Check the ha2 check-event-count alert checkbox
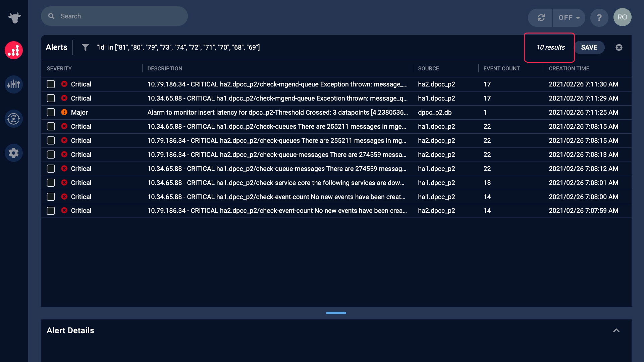 (x=51, y=211)
